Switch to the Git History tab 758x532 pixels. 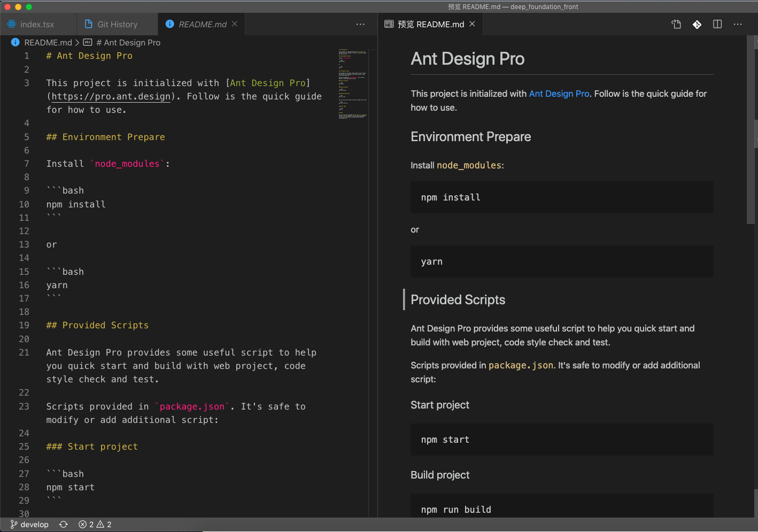[x=117, y=24]
